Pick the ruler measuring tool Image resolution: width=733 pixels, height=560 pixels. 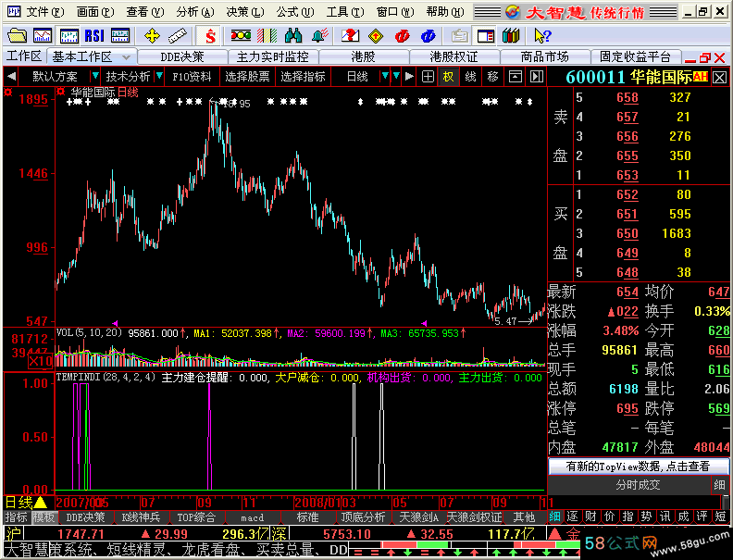coord(177,35)
